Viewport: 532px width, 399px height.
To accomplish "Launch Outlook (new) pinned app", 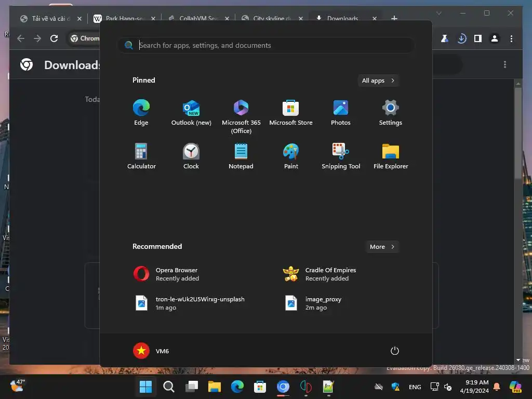I will (x=191, y=113).
